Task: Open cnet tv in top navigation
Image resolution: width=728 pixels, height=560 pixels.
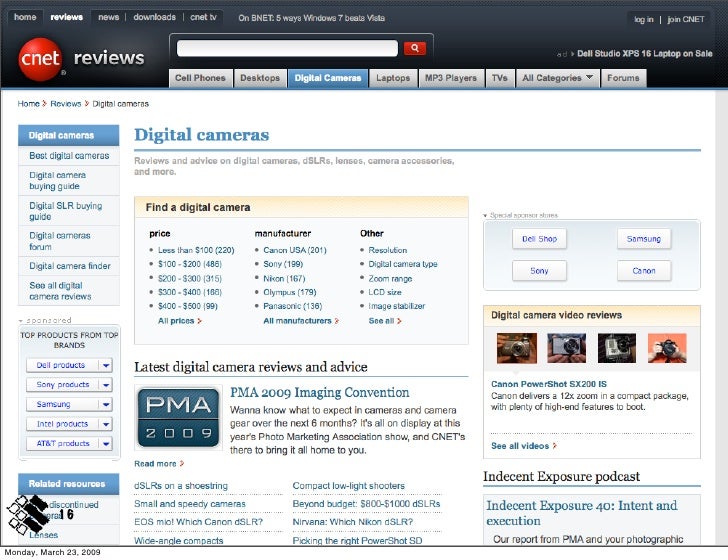Action: tap(203, 17)
